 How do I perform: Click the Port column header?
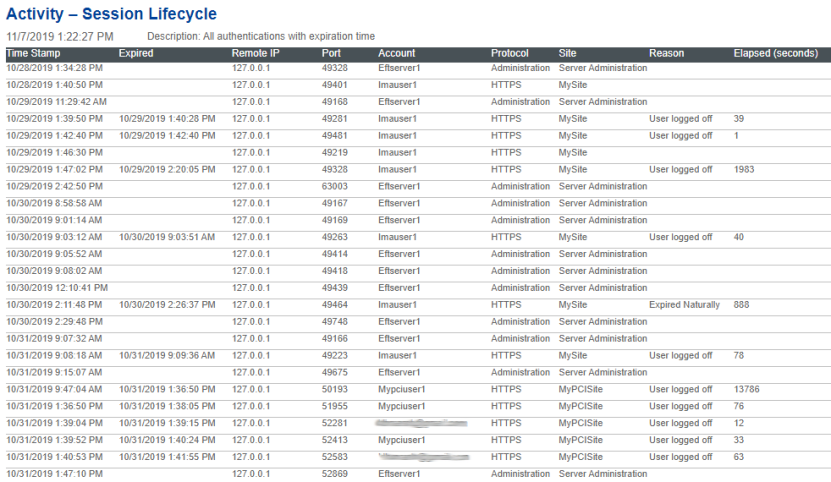click(x=331, y=53)
